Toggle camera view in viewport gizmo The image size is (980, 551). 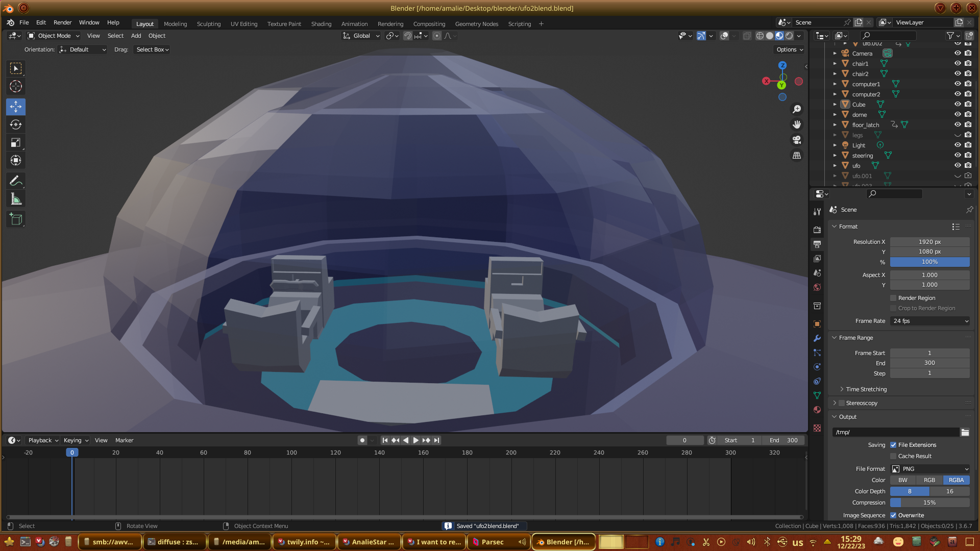[x=796, y=140]
